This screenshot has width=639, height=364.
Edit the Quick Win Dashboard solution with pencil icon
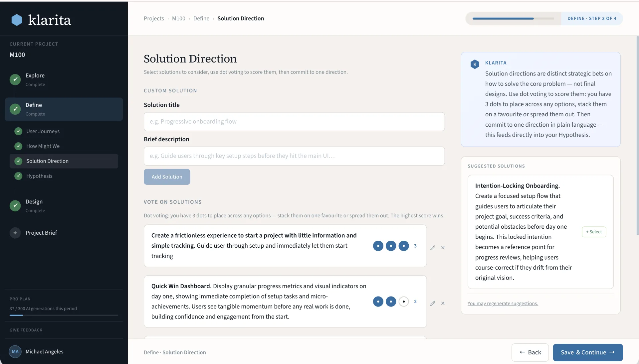(433, 303)
